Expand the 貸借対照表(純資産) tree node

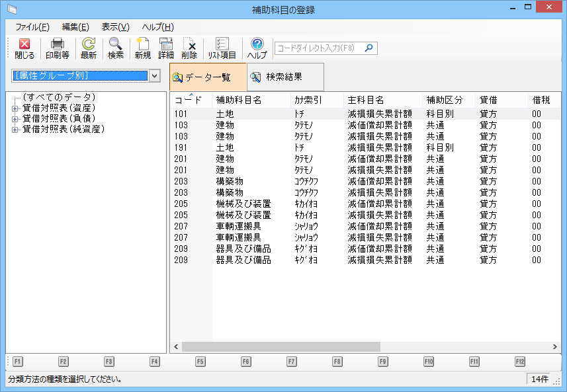15,130
